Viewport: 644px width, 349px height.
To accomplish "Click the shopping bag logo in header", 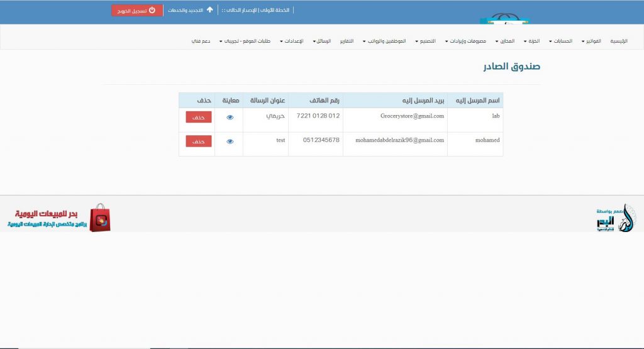I will tap(504, 18).
